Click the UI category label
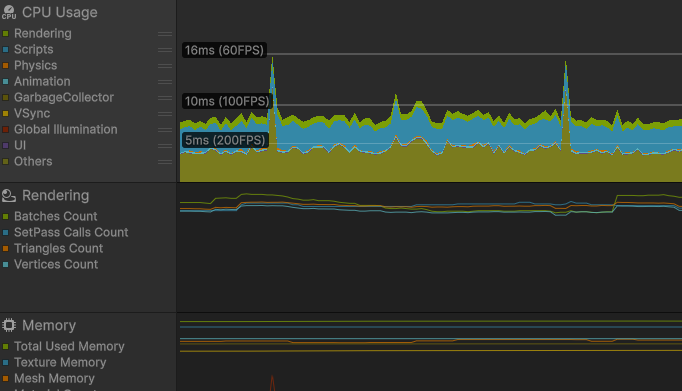The image size is (682, 391). coord(20,145)
